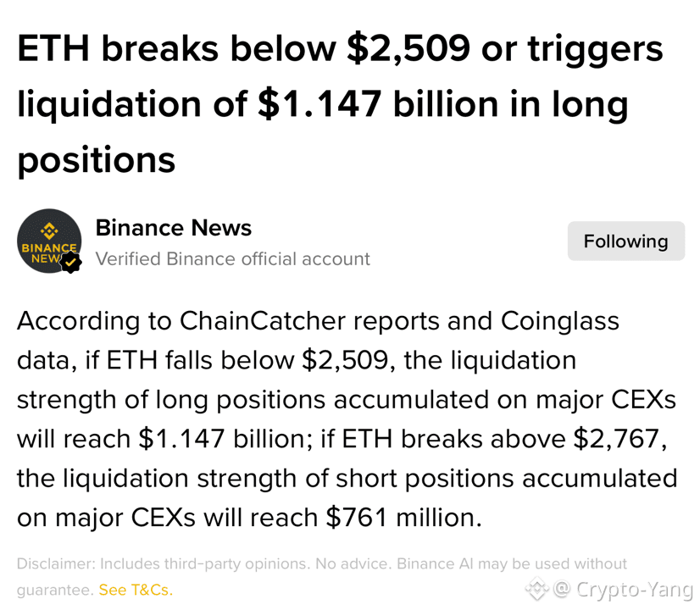Click the BINANCE NEWS text inside the avatar
The width and height of the screenshot is (700, 610).
pos(49,253)
